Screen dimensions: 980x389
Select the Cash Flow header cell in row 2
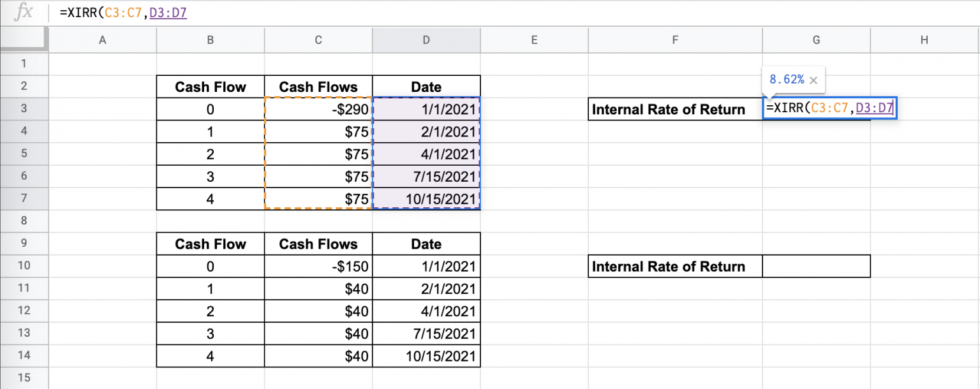210,86
